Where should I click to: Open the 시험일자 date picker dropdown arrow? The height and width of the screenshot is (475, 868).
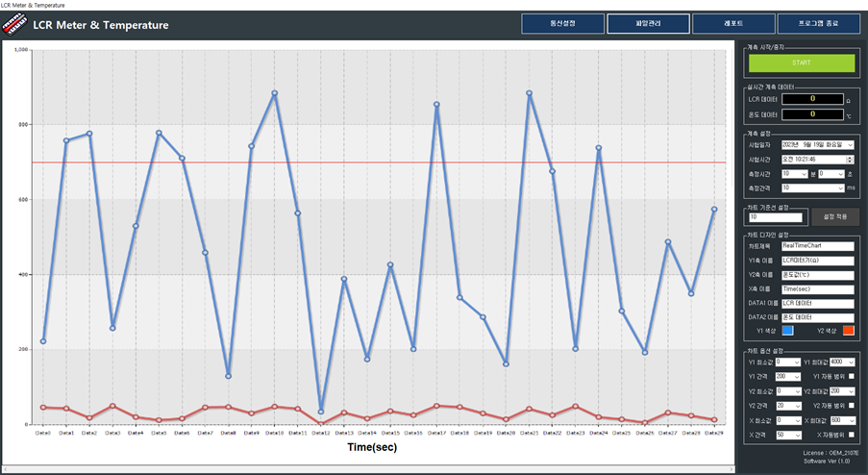pyautogui.click(x=850, y=145)
